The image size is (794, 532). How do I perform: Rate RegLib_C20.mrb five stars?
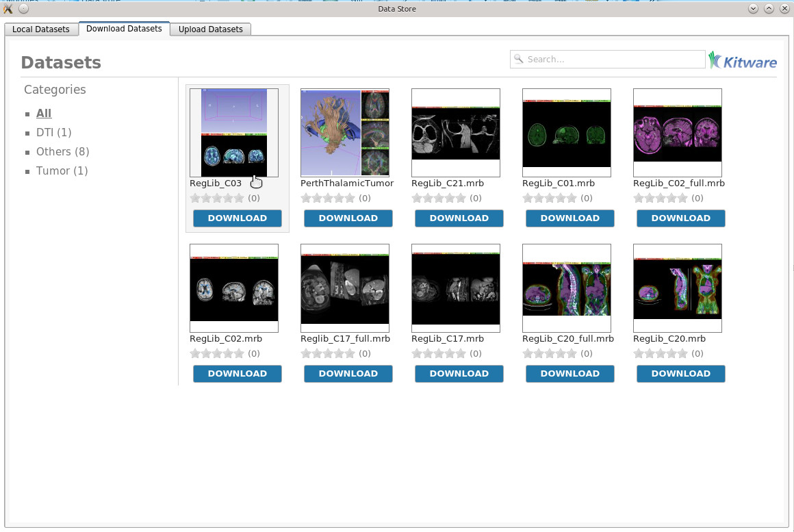(682, 353)
